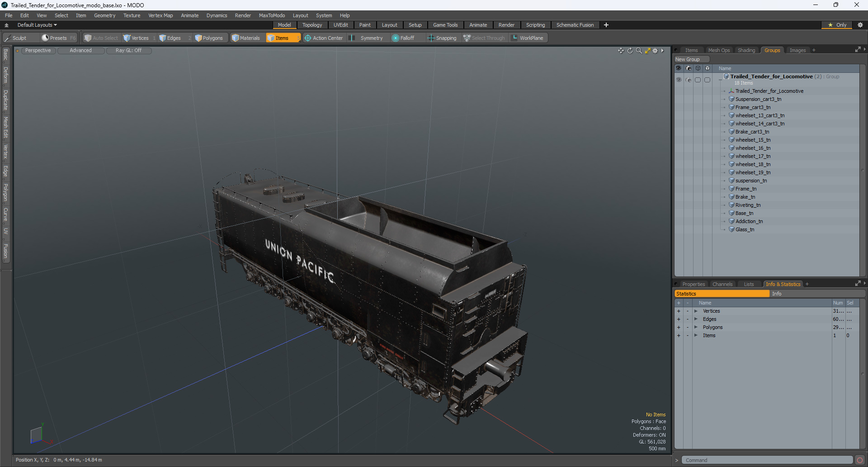Toggle Select Through

tap(484, 38)
